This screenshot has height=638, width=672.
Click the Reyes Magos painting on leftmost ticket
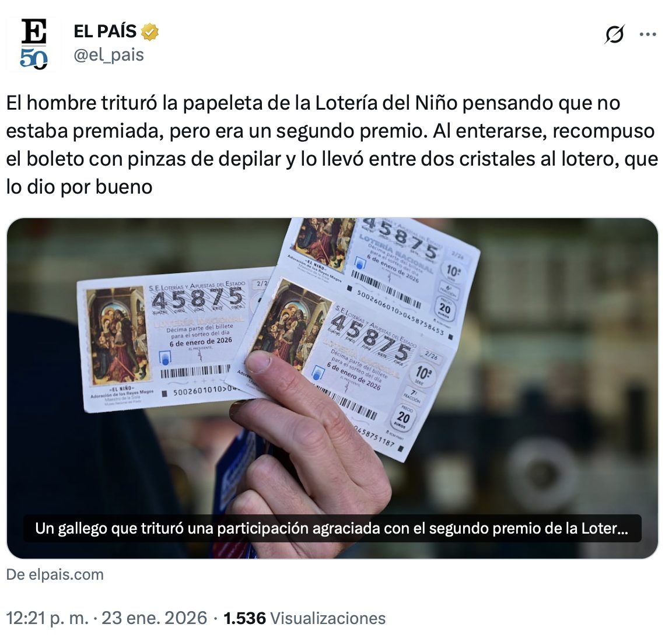(x=117, y=335)
